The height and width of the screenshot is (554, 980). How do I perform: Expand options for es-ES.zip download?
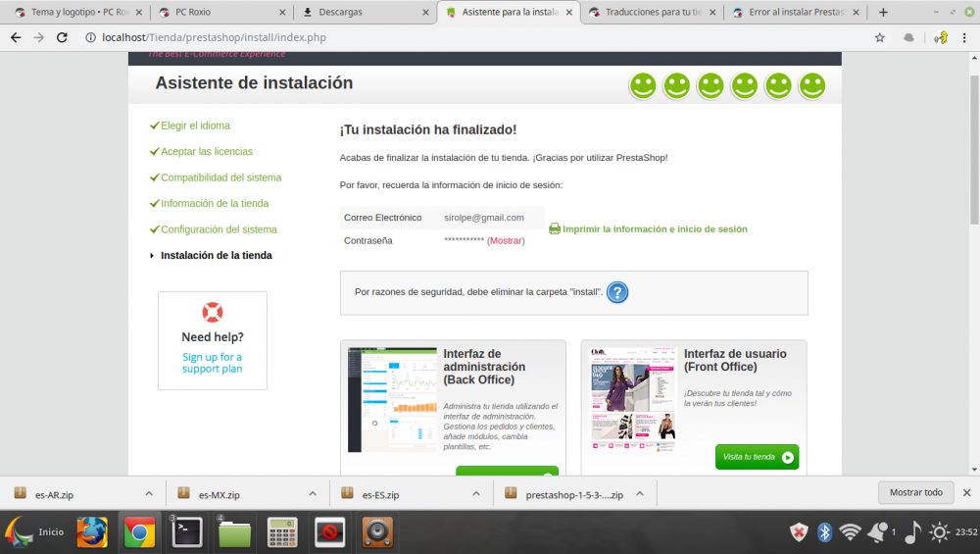tap(476, 493)
